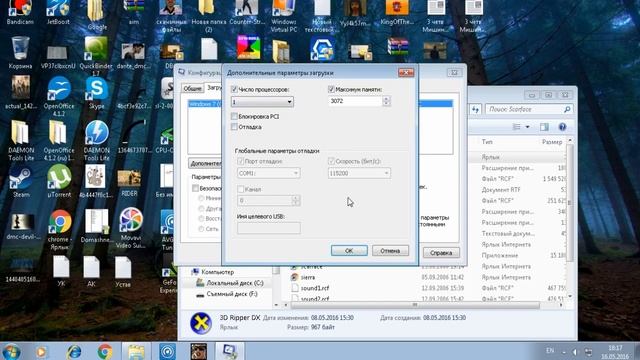
Task: Switch to the Общие tab
Action: [192, 88]
